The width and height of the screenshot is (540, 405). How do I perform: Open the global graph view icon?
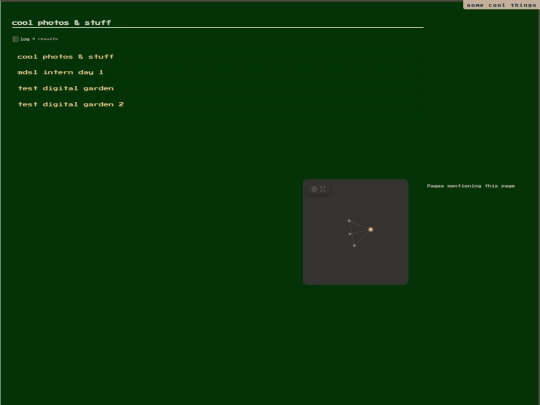314,189
